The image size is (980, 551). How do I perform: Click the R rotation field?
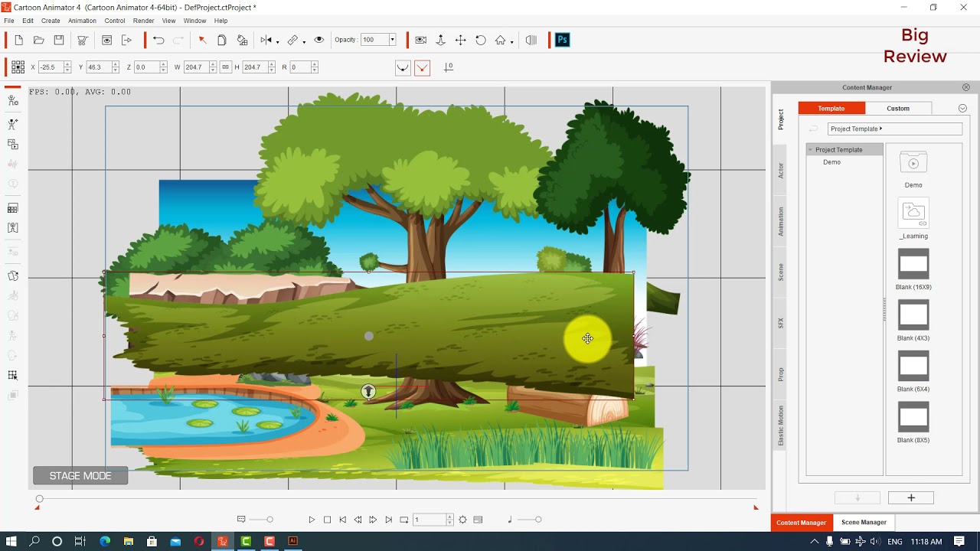point(300,67)
